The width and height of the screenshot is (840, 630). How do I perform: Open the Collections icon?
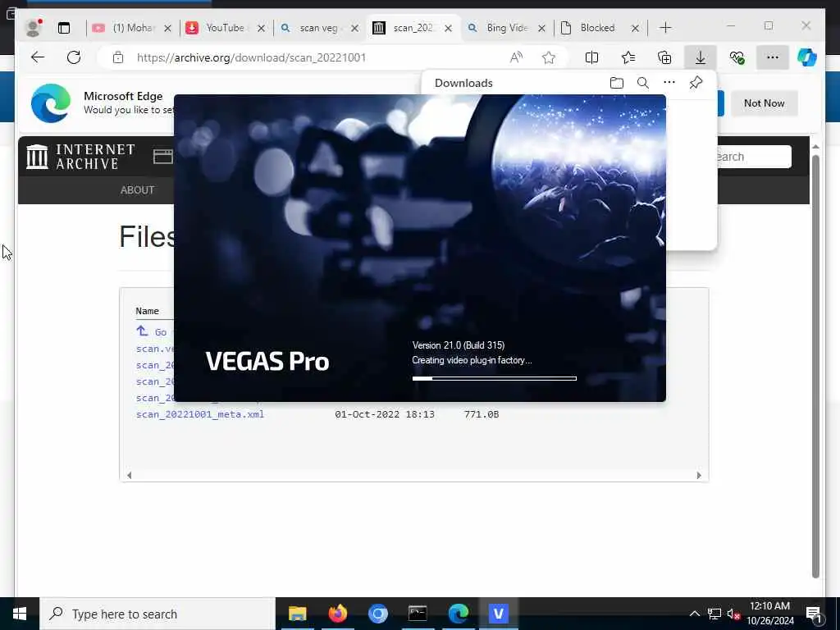[x=664, y=57]
